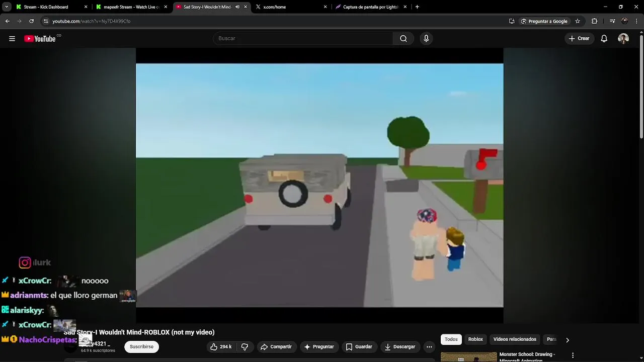Viewport: 644px width, 362px height.
Task: Open more actions ellipsis under video
Action: click(429, 347)
